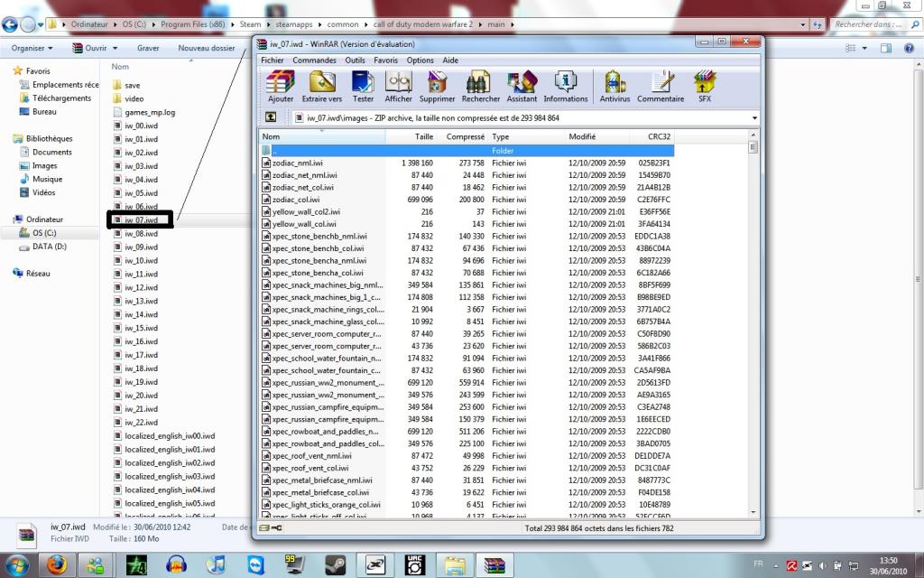Select localized_english_iw00.iwd in Explorer

click(x=170, y=436)
